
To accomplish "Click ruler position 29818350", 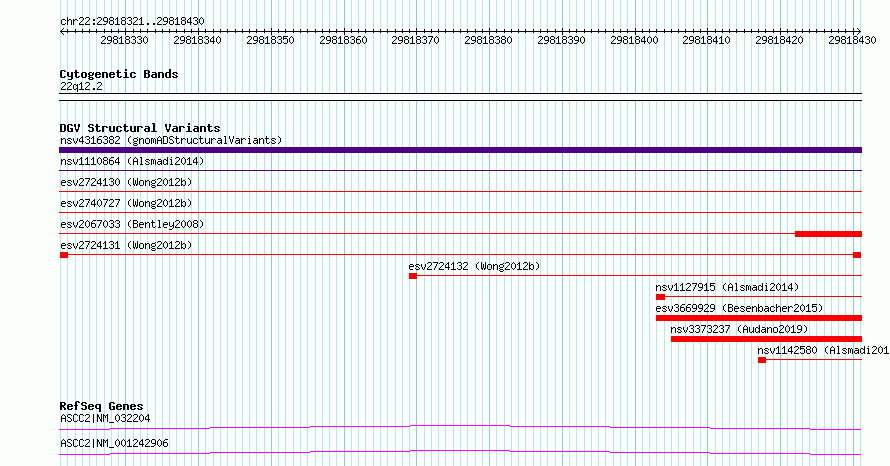I will coord(270,40).
